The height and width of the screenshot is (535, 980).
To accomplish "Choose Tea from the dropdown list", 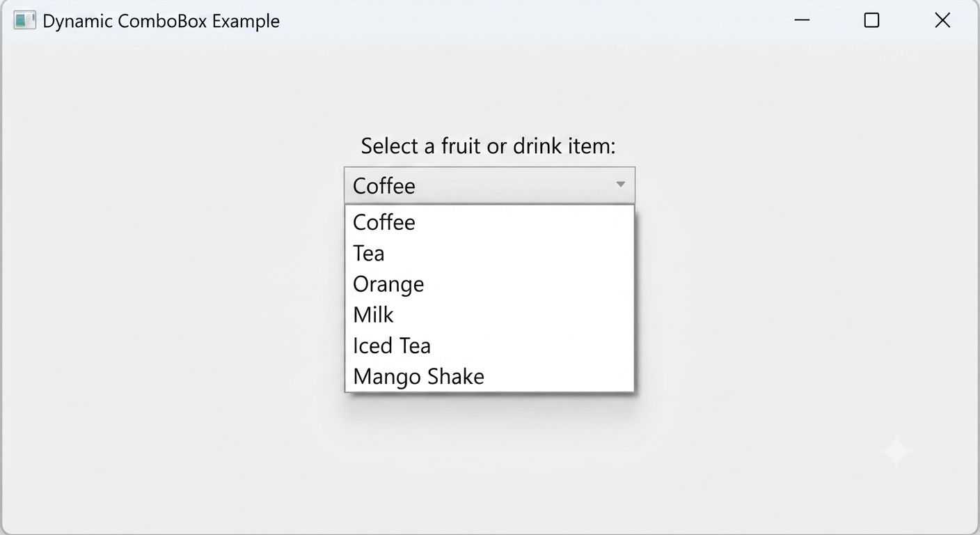I will pos(489,253).
